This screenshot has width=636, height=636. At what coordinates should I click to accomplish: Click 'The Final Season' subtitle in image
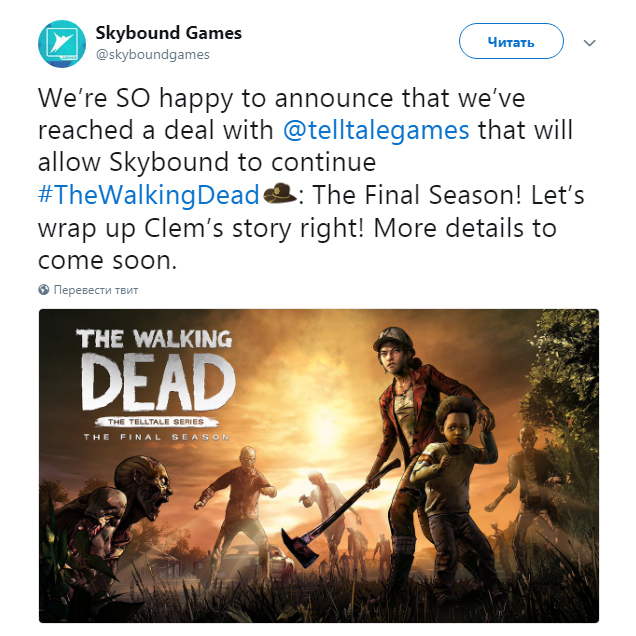coord(157,437)
